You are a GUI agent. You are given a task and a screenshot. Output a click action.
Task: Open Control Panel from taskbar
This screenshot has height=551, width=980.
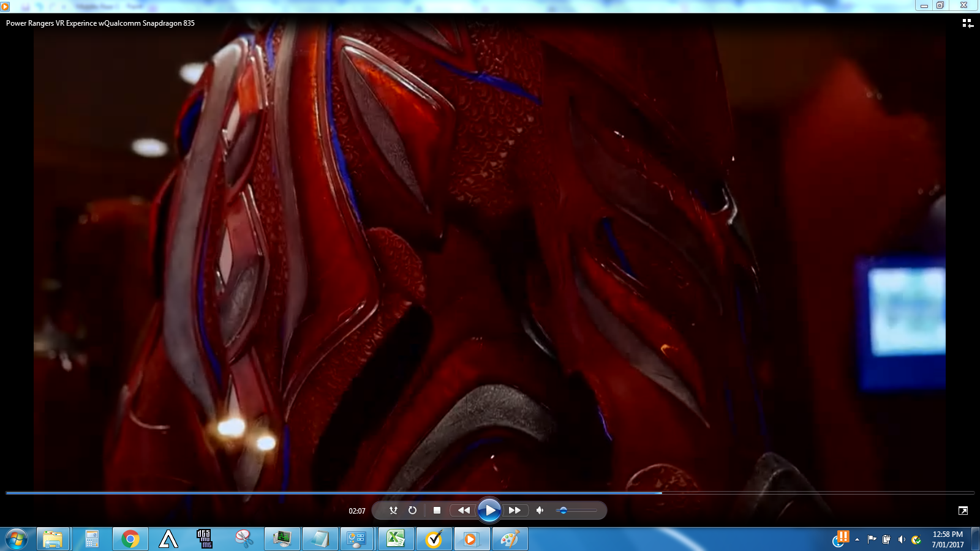tap(358, 539)
